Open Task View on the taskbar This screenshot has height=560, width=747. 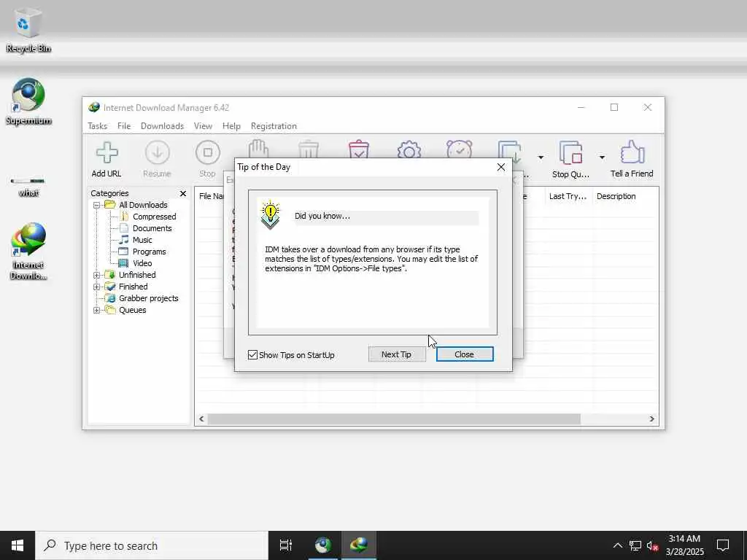tap(286, 545)
